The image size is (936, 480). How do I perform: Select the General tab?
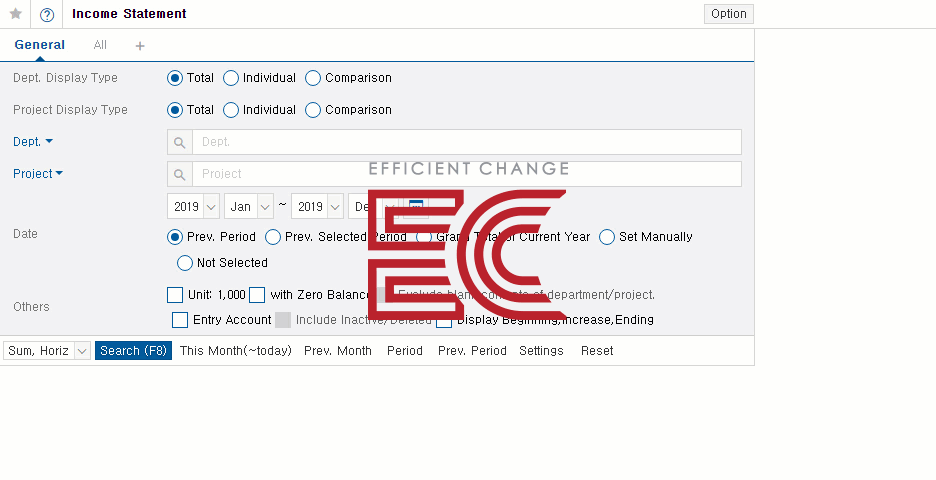pos(40,45)
